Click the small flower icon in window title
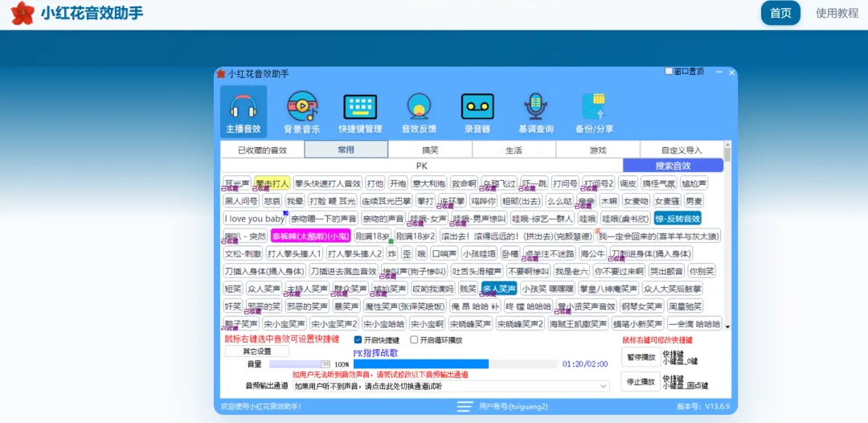This screenshot has height=423, width=868. coord(221,74)
